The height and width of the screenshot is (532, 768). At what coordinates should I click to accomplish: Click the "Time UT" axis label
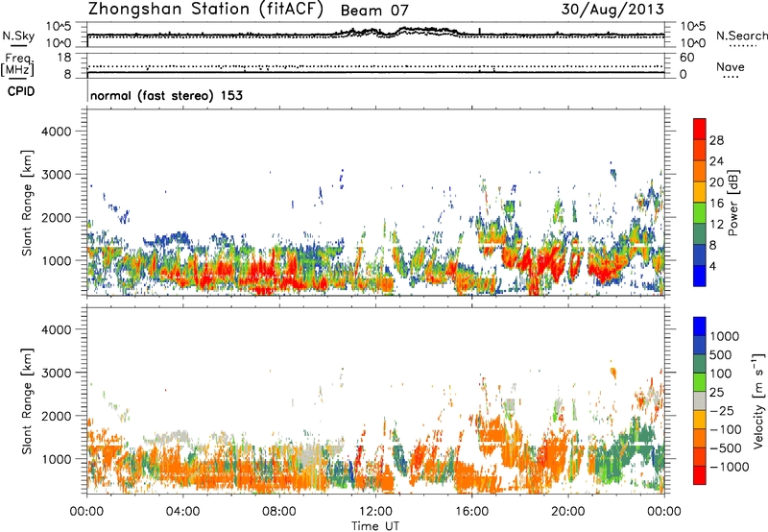tap(375, 526)
